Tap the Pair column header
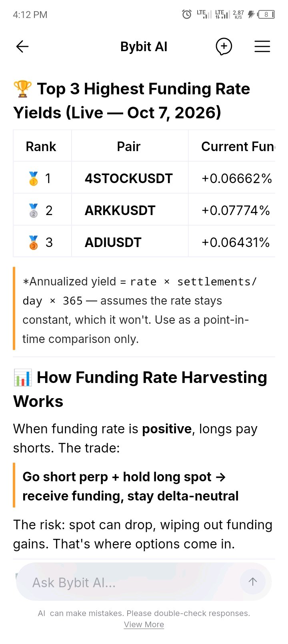Screen dimensions: 288x644 pos(129,147)
